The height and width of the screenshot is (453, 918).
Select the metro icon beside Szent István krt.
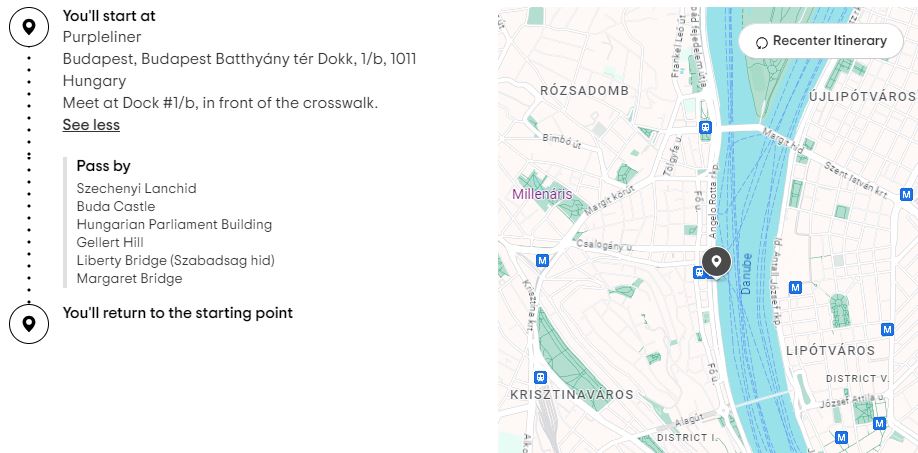pos(905,193)
